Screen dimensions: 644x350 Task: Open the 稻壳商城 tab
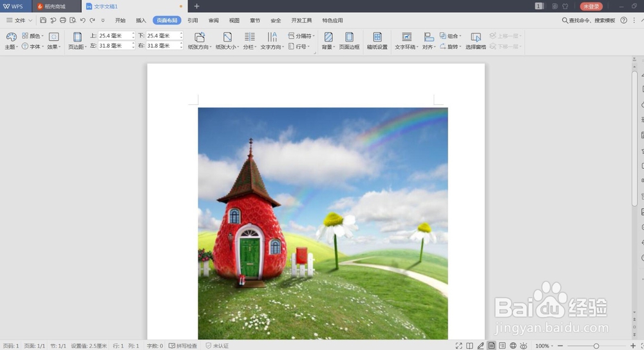56,6
